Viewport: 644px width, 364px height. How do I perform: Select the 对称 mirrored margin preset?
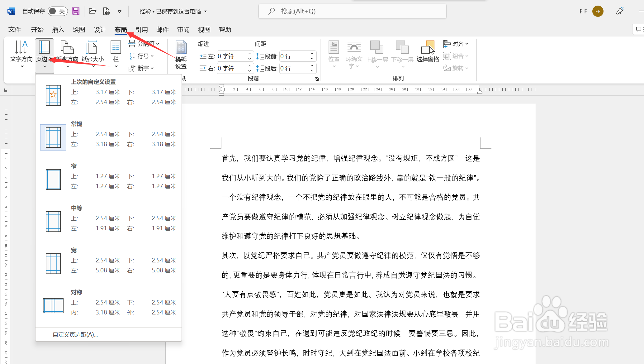[x=108, y=305]
